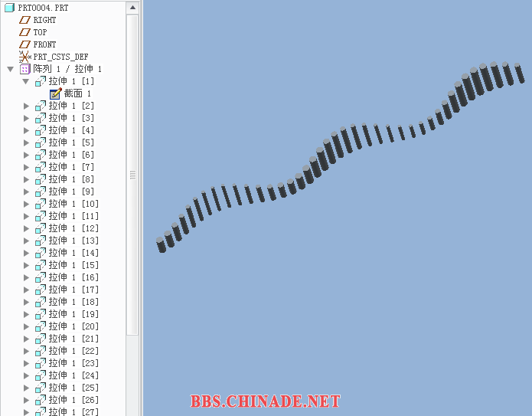The height and width of the screenshot is (416, 532).
Task: Expand the 拉伸 1 [5] feature node
Action: coord(26,142)
